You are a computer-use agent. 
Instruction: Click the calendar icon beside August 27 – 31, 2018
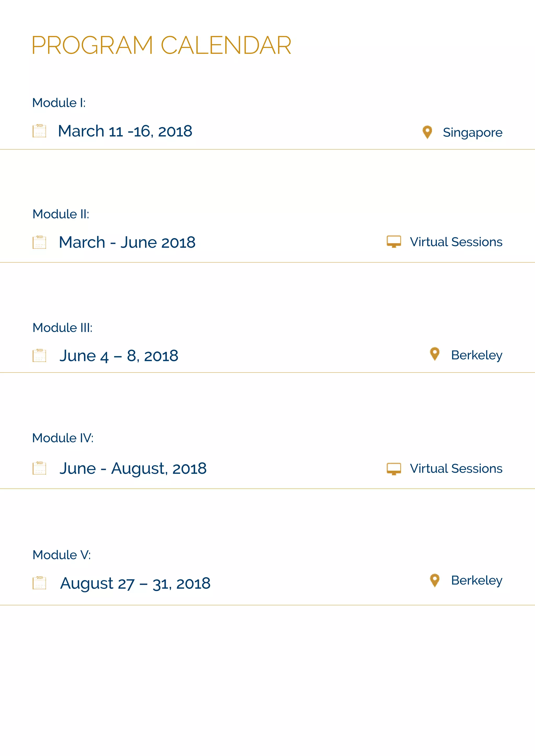coord(39,583)
